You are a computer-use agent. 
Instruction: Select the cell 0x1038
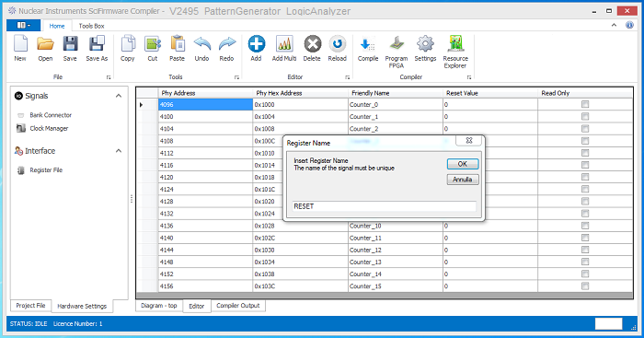[300, 274]
